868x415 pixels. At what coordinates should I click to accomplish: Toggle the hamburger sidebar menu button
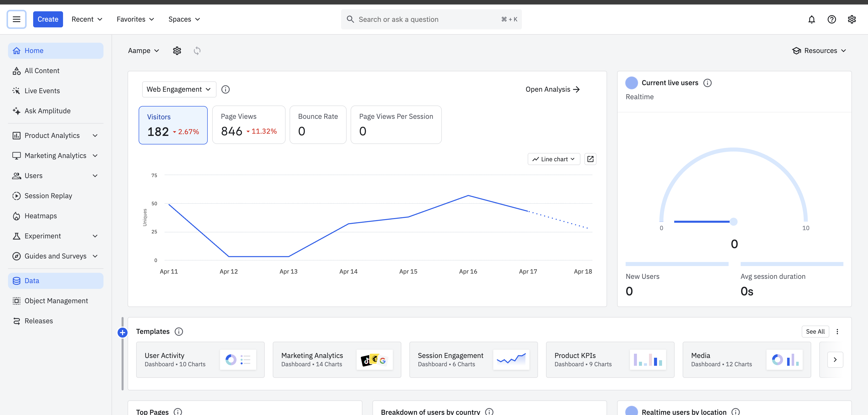point(17,19)
